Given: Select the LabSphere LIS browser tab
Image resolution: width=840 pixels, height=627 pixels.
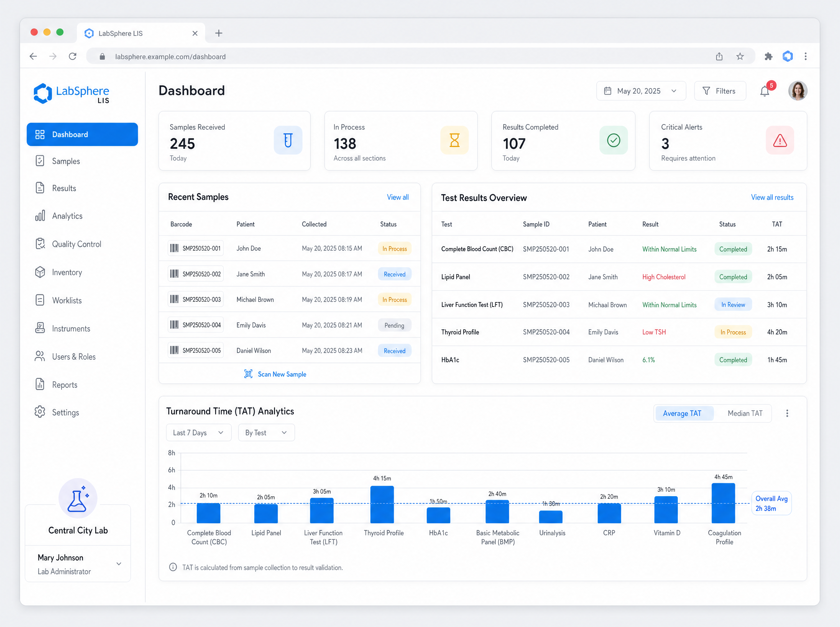Looking at the screenshot, I should pos(141,33).
